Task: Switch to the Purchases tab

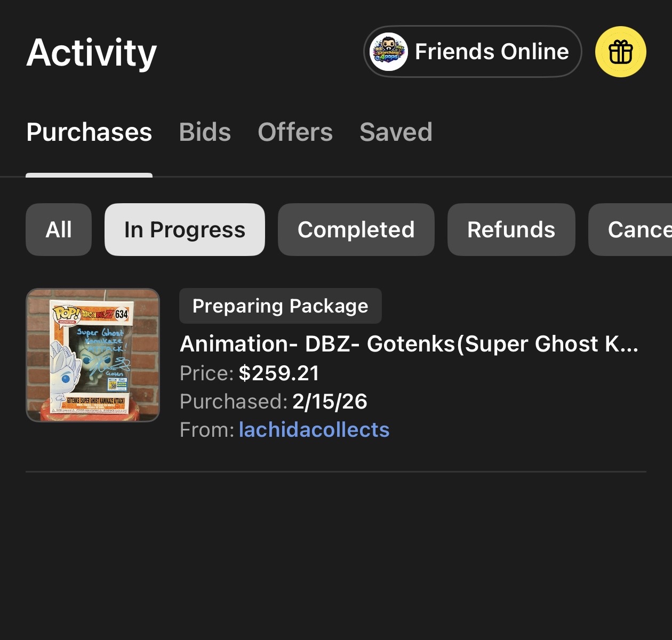Action: [x=89, y=132]
